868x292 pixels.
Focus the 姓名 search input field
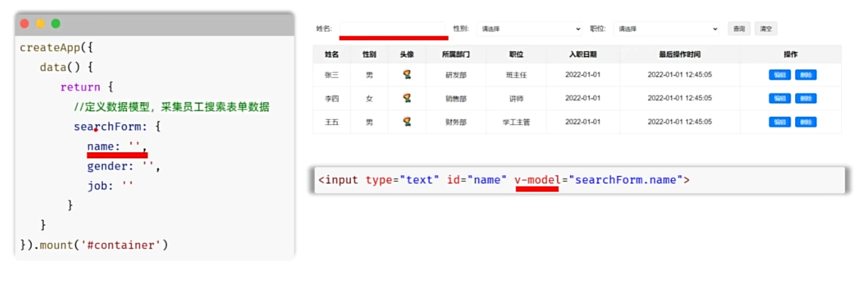393,29
